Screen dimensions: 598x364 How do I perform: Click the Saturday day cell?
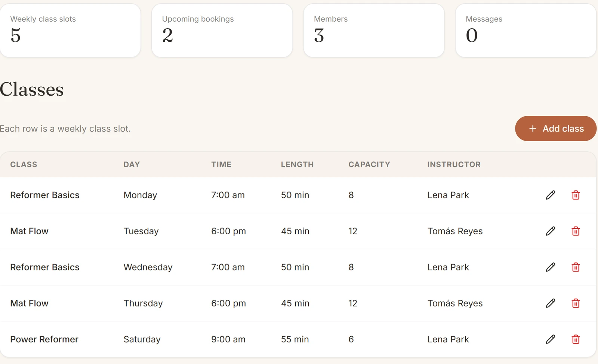coord(142,339)
